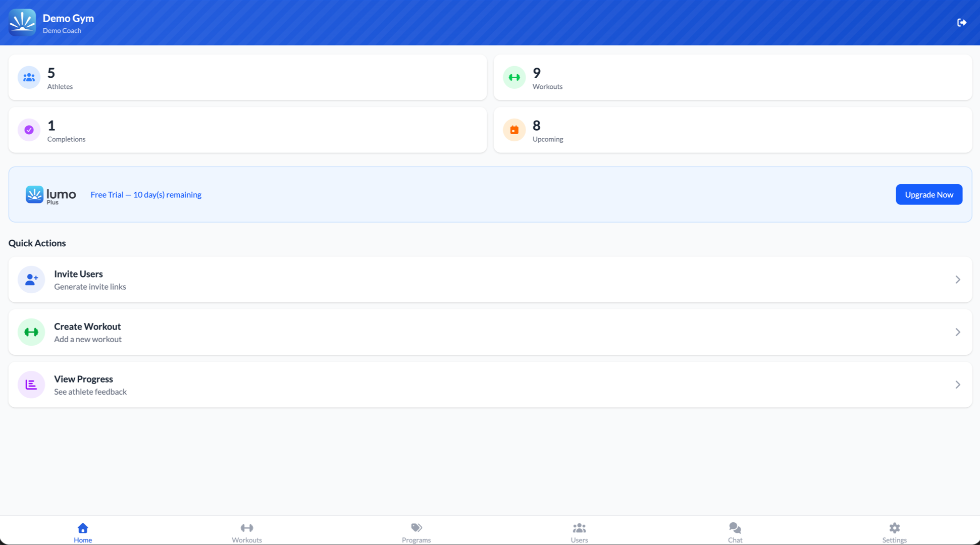Navigate to the Chat section
This screenshot has height=545, width=980.
[735, 531]
